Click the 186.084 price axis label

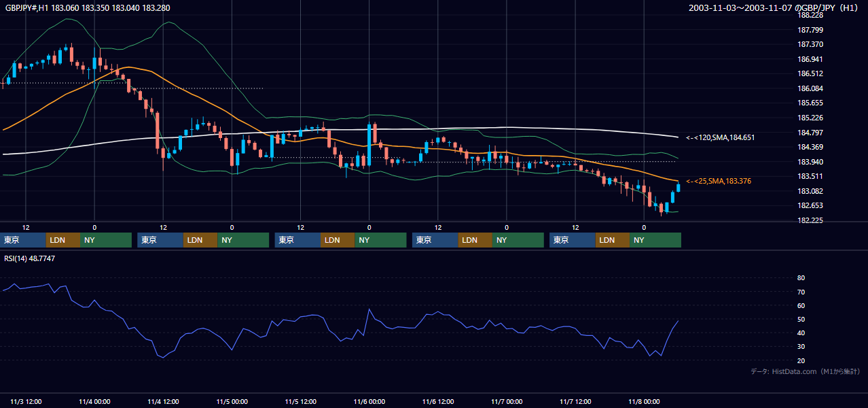click(x=810, y=88)
